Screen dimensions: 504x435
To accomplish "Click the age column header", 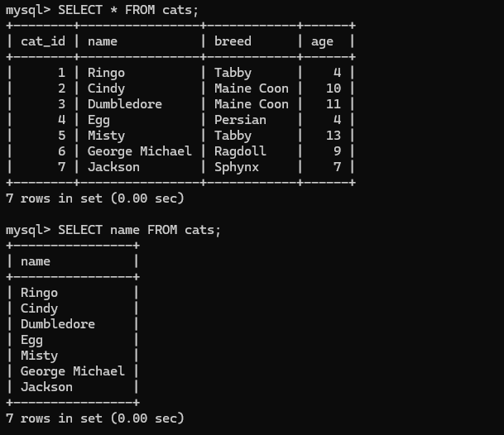I will pyautogui.click(x=322, y=42).
